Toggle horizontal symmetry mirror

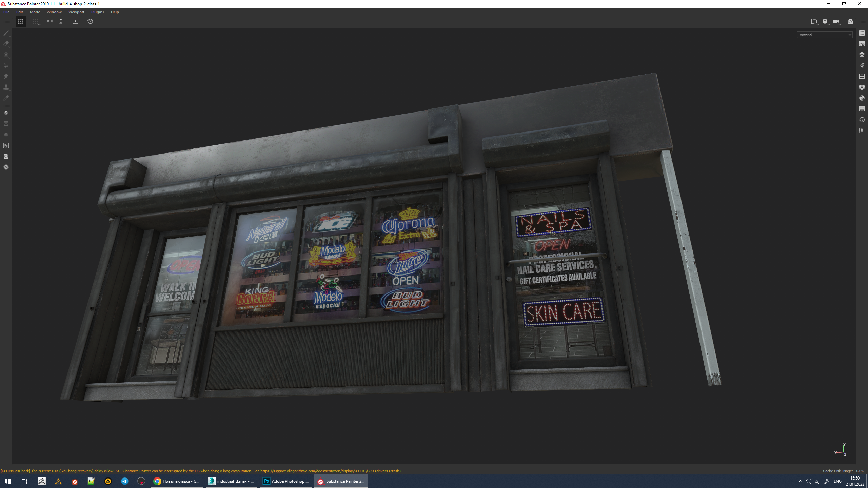50,21
